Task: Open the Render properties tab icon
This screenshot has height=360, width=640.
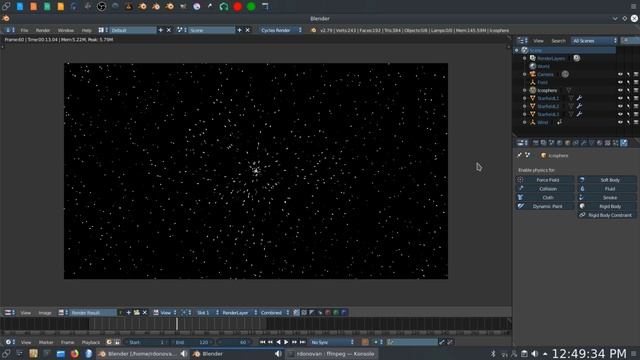Action: (536, 143)
